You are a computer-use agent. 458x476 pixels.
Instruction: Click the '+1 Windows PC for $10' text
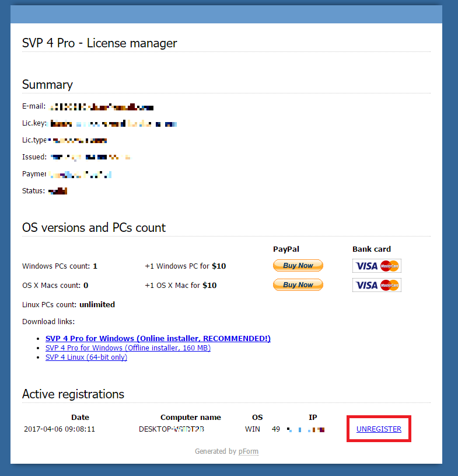tap(186, 266)
